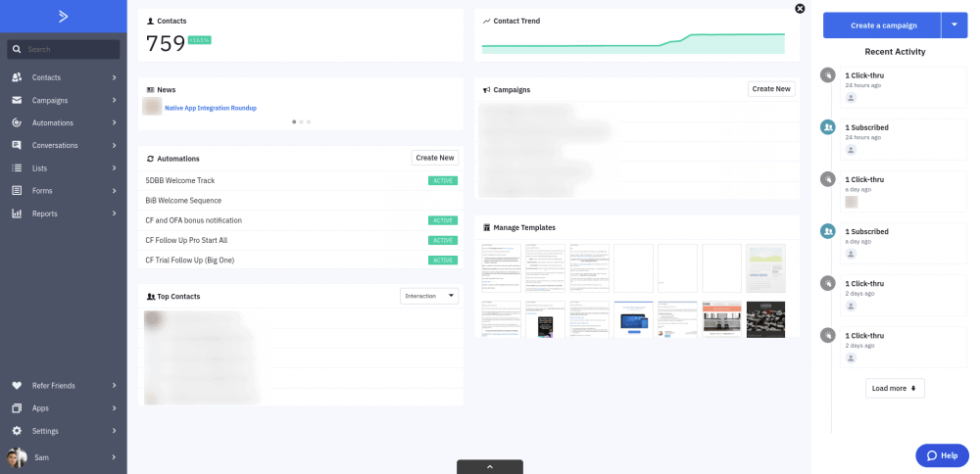Open first template thumbnail in top row
The height and width of the screenshot is (474, 980).
click(x=501, y=268)
